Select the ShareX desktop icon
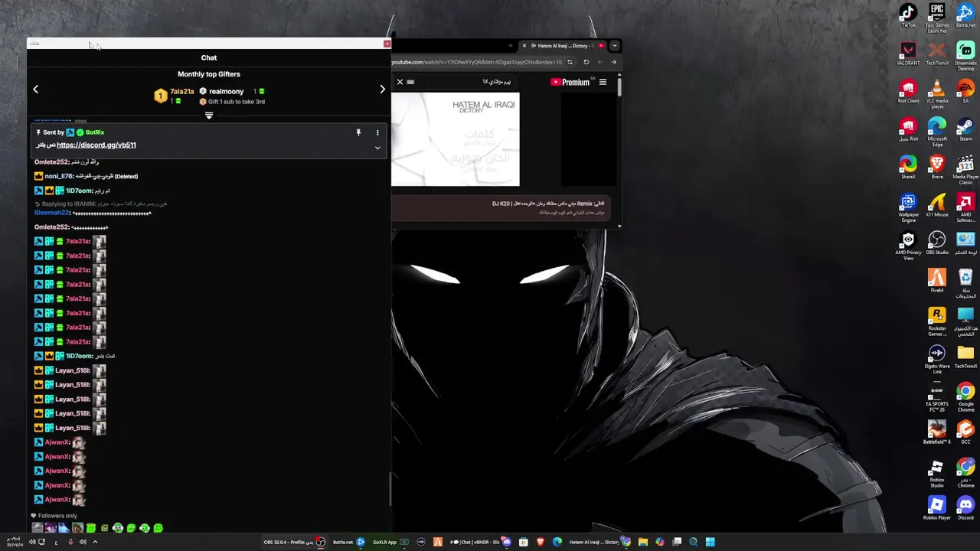This screenshot has height=551, width=980. 908,167
